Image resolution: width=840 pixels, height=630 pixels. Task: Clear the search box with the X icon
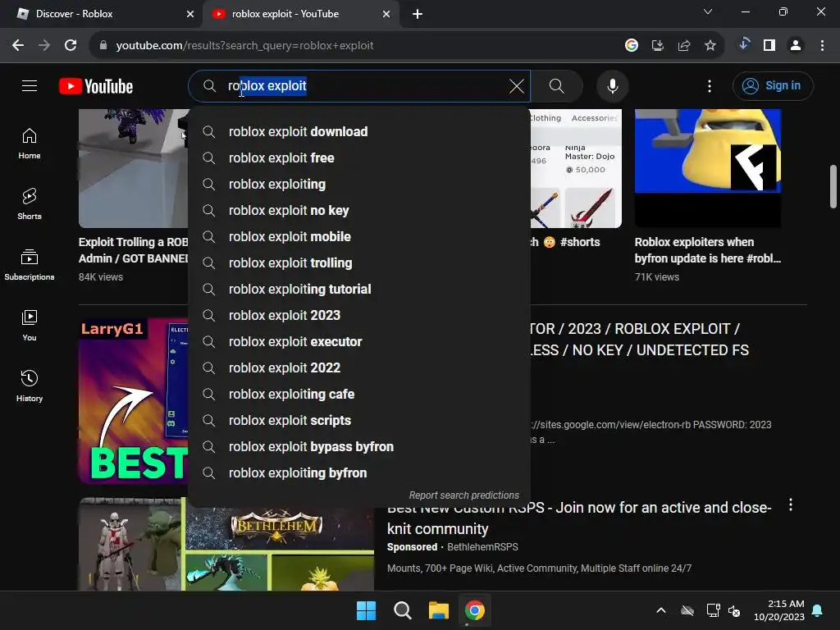(x=517, y=85)
